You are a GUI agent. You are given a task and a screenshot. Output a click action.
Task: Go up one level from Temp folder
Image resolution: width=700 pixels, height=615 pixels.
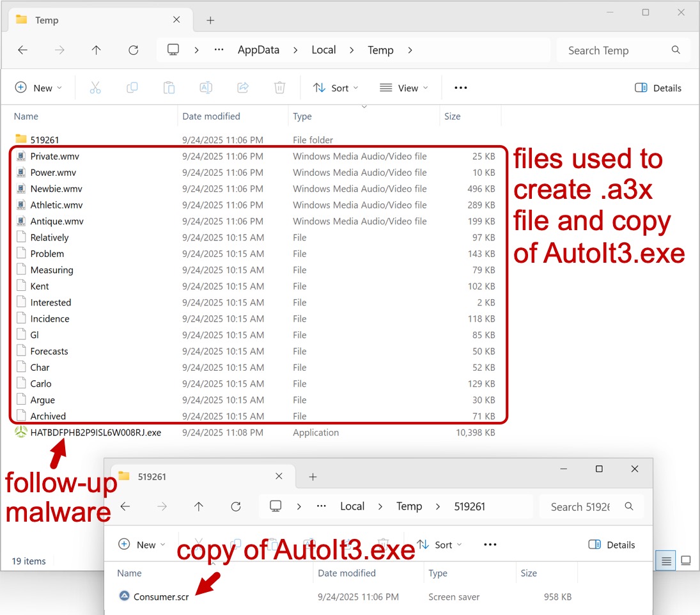(x=96, y=51)
